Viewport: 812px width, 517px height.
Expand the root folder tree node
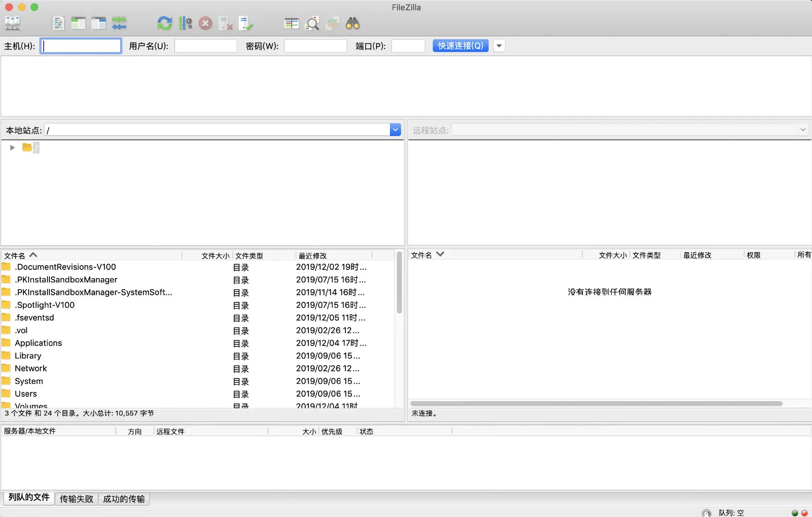tap(12, 147)
